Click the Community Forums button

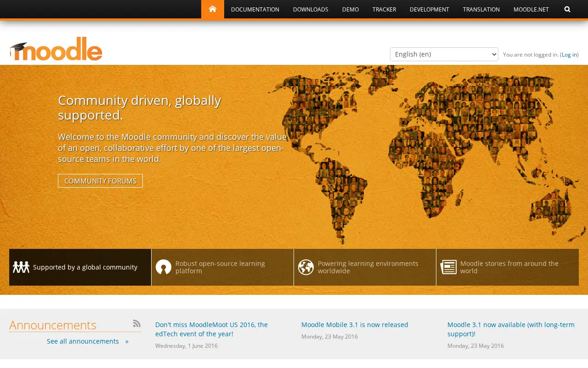[x=100, y=181]
